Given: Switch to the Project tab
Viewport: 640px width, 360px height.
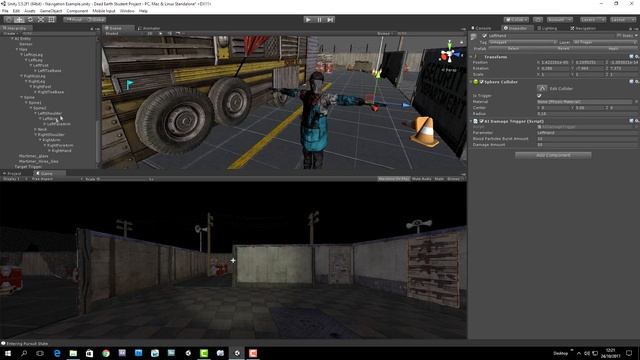Looking at the screenshot, I should coord(13,173).
